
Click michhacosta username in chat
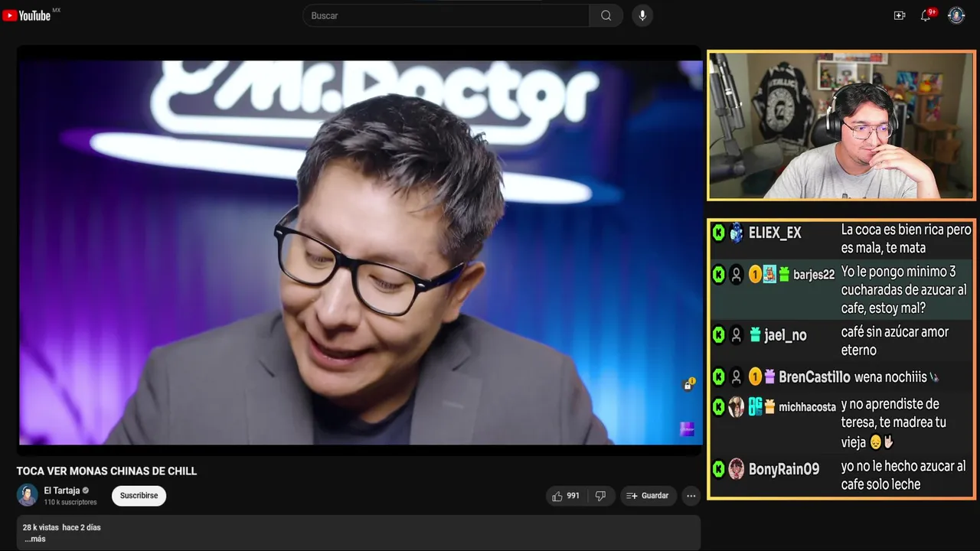(x=807, y=407)
